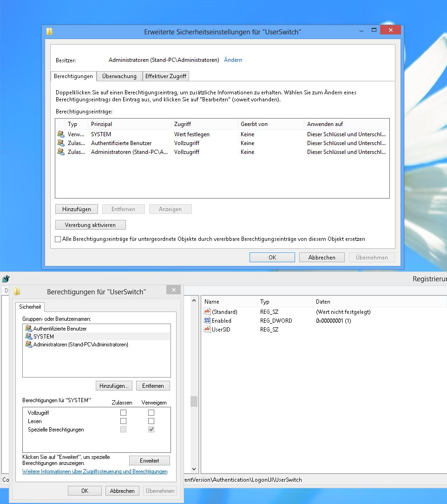Click Abbrechen in Berechtigungen für UserSwitch dialog

coord(122,491)
